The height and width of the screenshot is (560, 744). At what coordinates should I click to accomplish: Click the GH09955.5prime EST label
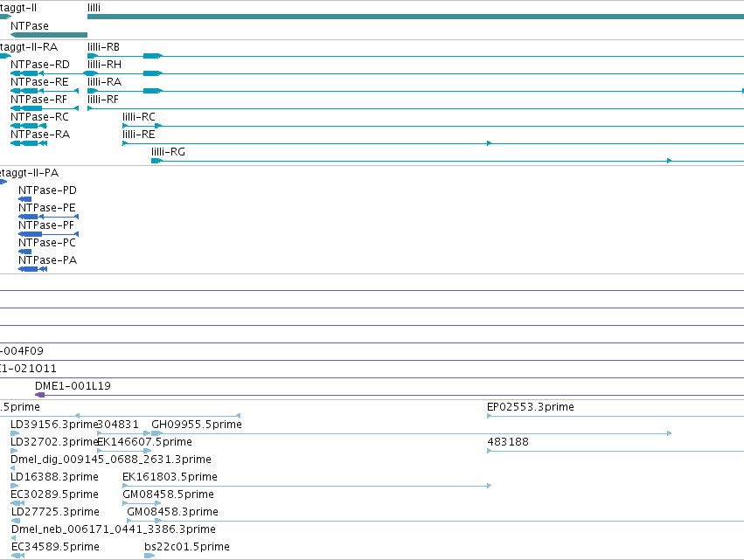pyautogui.click(x=197, y=425)
